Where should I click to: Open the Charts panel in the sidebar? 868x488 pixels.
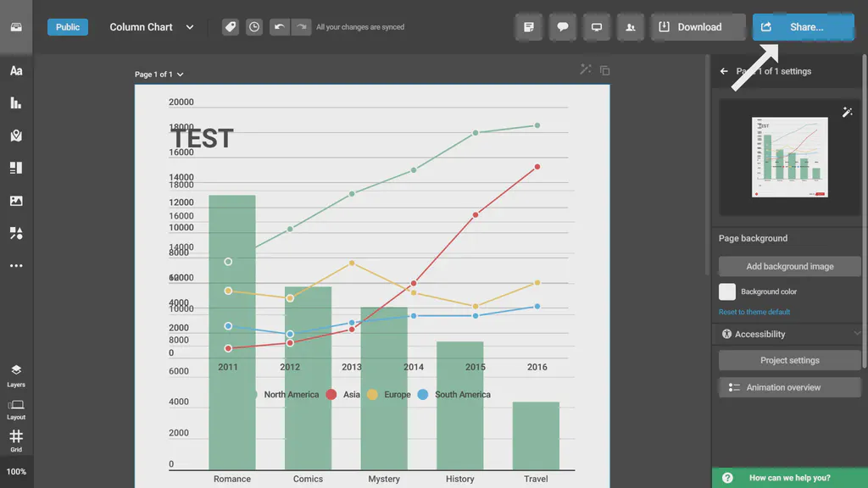[15, 103]
